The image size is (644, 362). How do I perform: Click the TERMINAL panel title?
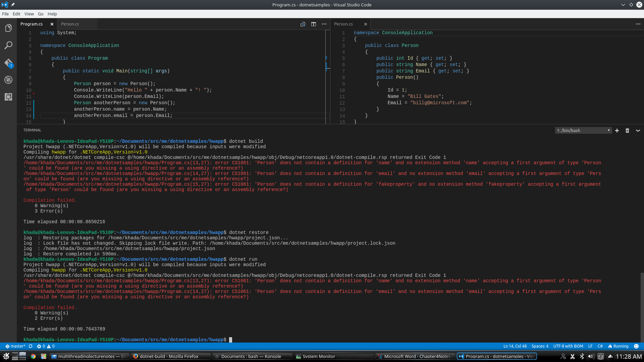(32, 130)
